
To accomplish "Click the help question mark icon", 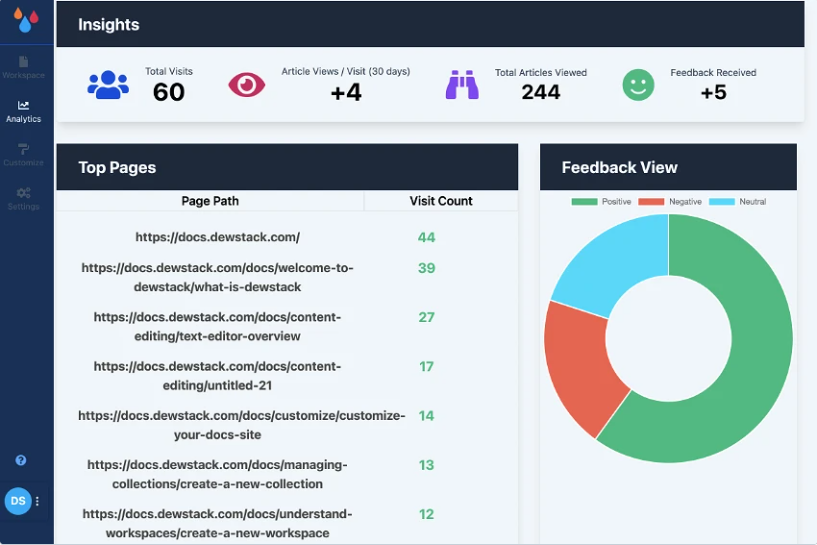I will click(x=21, y=460).
